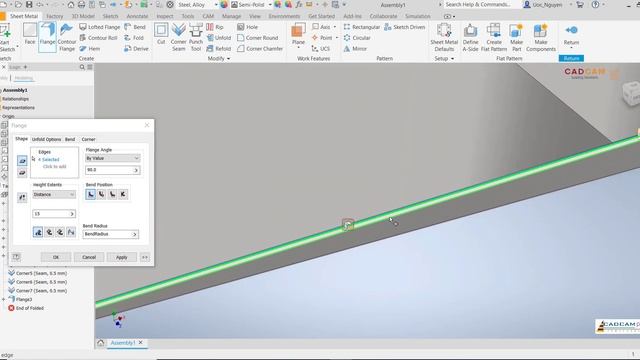Viewport: 640px width, 360px height.
Task: Expand the Modify panel dropdown
Action: tap(219, 59)
